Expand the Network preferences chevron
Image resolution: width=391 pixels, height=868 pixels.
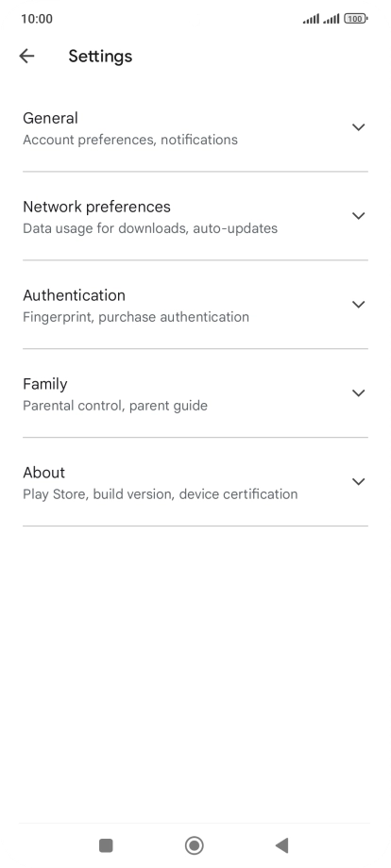click(358, 216)
